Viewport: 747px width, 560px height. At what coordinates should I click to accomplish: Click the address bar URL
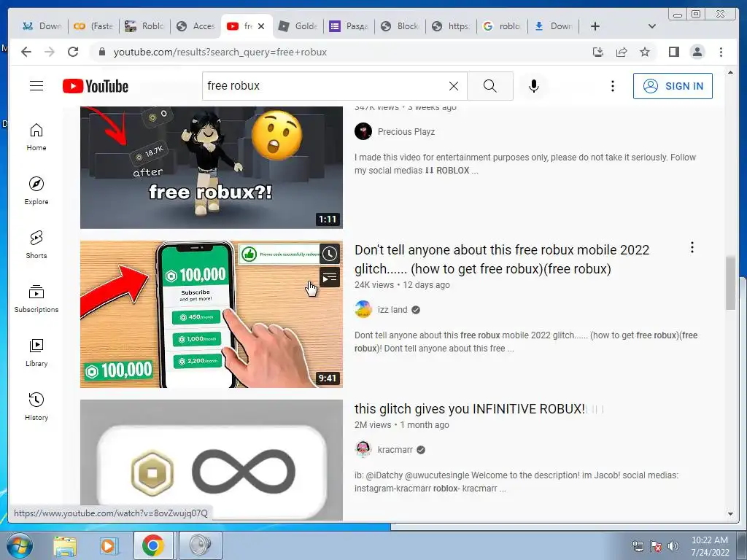[220, 52]
